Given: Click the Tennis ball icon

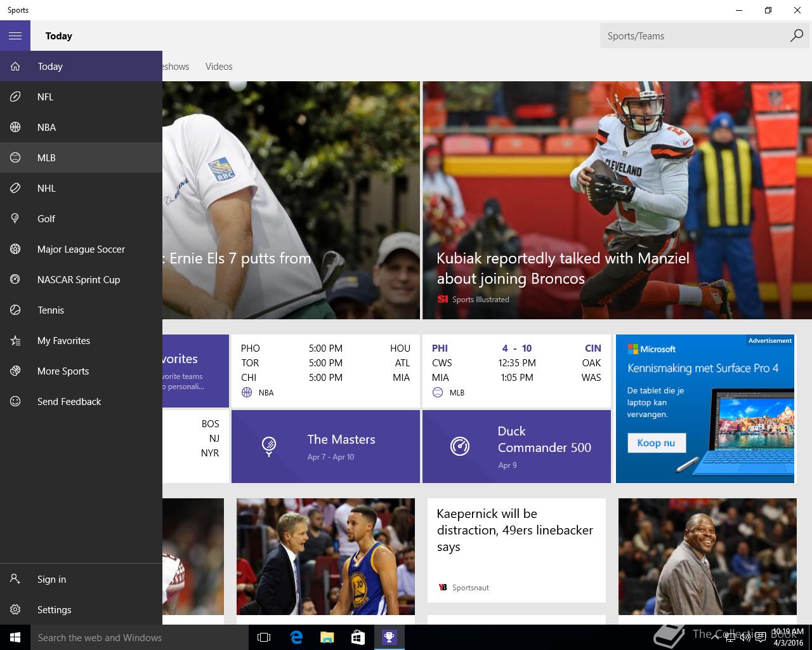Looking at the screenshot, I should [15, 310].
